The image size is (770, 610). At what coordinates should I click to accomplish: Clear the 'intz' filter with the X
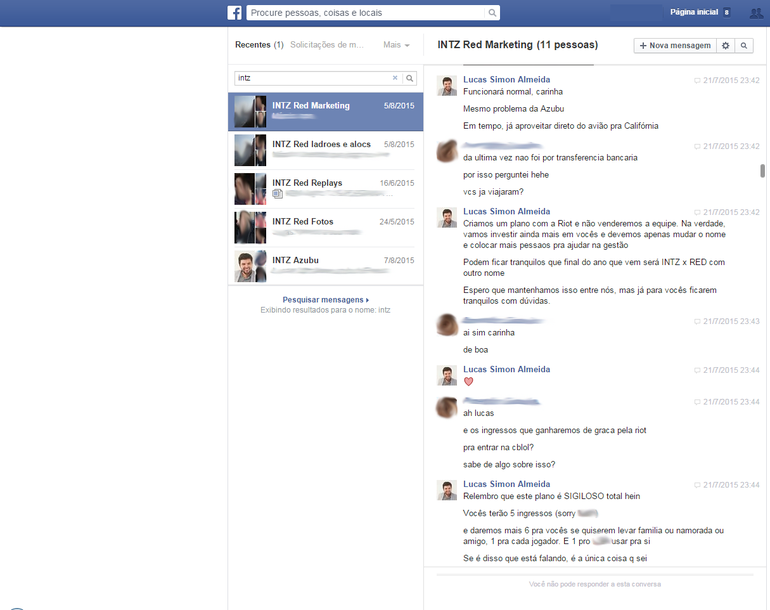point(395,78)
